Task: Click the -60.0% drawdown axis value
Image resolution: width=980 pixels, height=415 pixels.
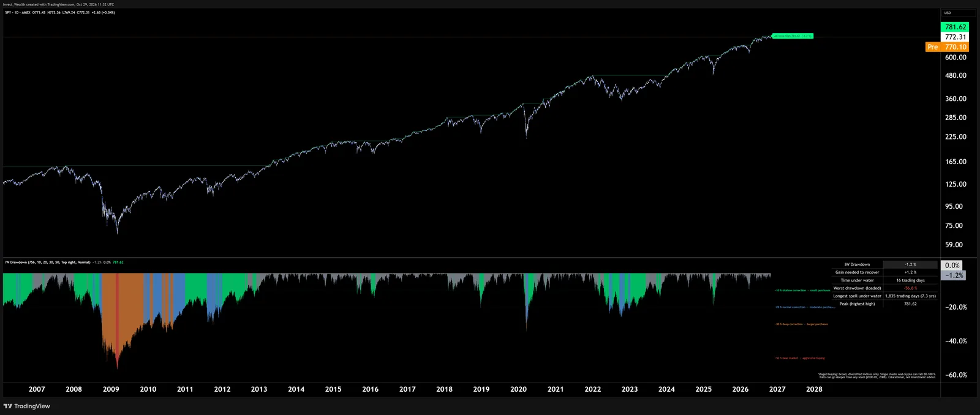Action: click(956, 375)
